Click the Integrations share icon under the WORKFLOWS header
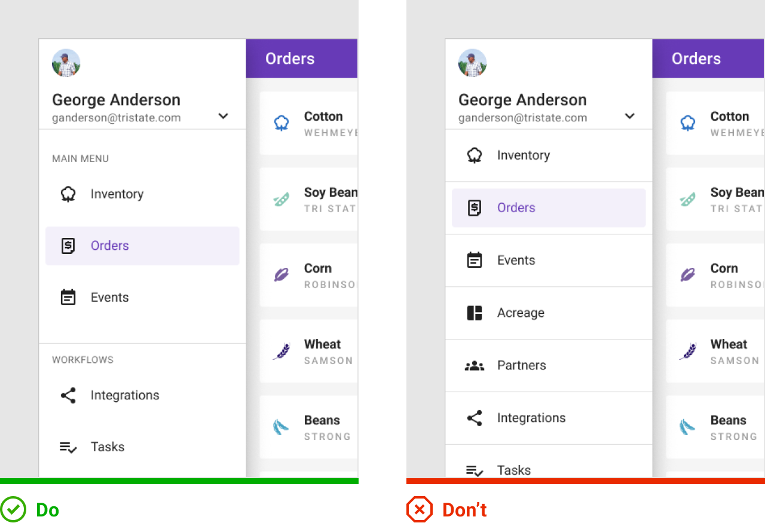The width and height of the screenshot is (765, 532). click(68, 395)
